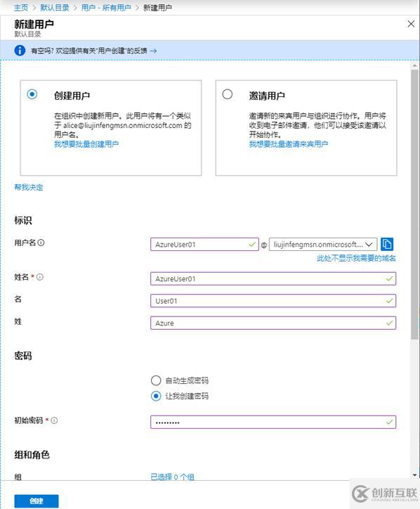Select the 邀请用户 radio option
The width and height of the screenshot is (420, 509).
[227, 94]
